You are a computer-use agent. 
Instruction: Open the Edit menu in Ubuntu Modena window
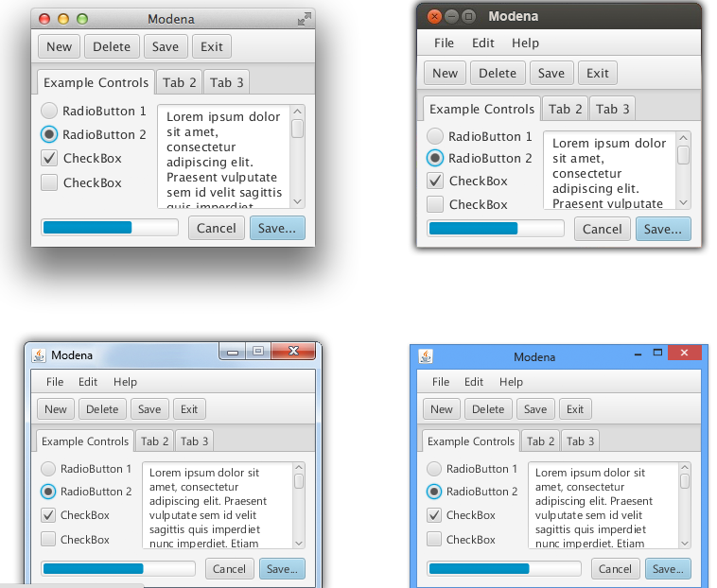[482, 43]
